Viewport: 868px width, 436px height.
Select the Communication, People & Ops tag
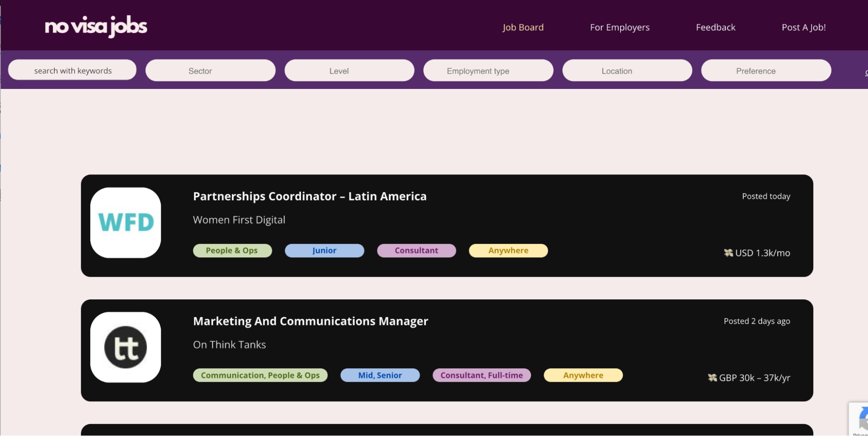coord(260,375)
